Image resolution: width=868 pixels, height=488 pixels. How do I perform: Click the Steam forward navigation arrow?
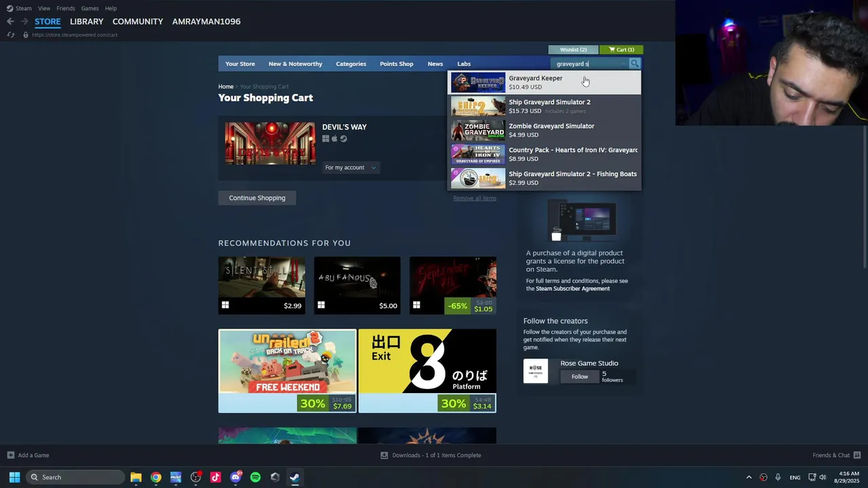click(24, 22)
